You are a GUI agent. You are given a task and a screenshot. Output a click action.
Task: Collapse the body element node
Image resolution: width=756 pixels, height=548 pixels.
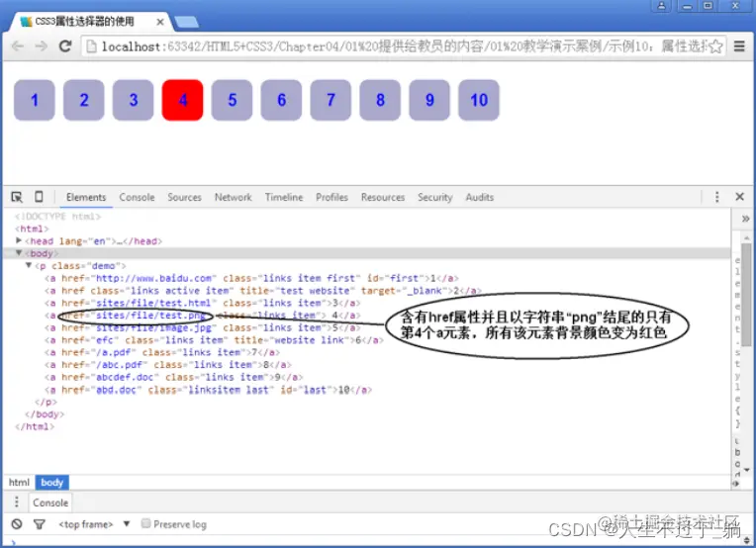pyautogui.click(x=19, y=253)
